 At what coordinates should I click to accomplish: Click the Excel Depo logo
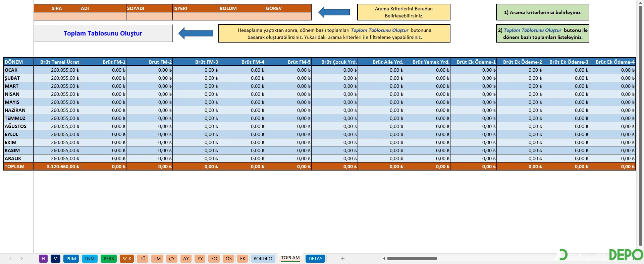(601, 255)
